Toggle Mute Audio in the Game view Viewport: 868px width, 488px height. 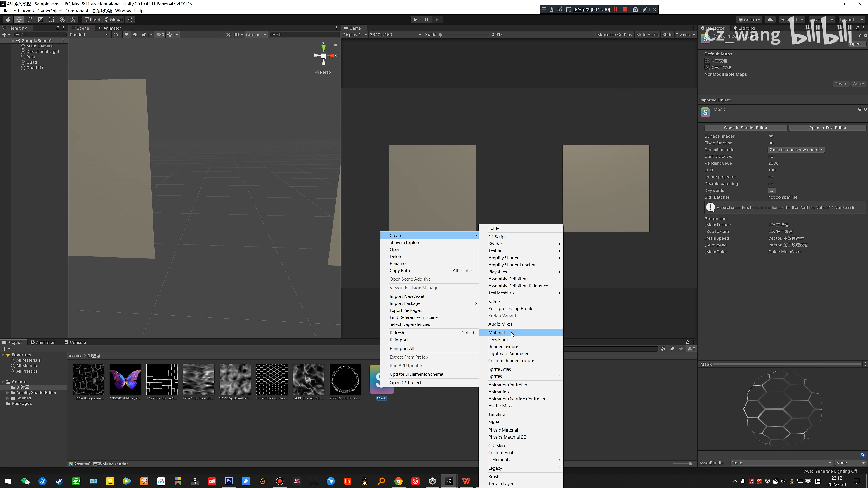(647, 34)
